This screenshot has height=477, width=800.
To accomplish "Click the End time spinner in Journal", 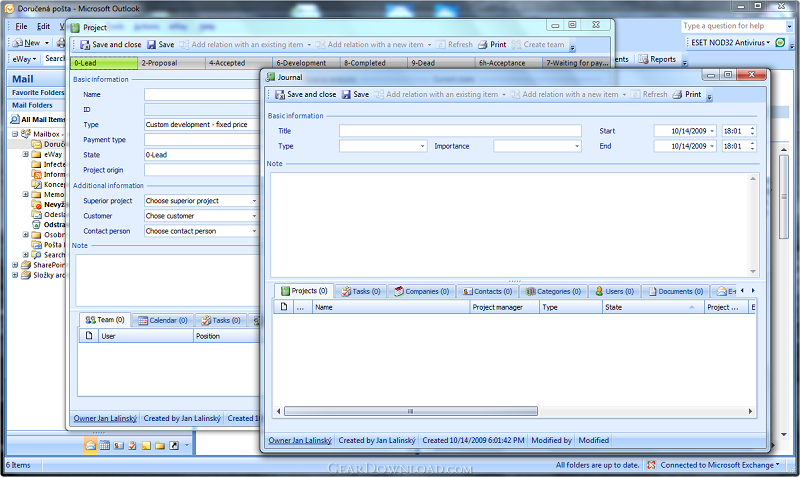I will coord(752,146).
